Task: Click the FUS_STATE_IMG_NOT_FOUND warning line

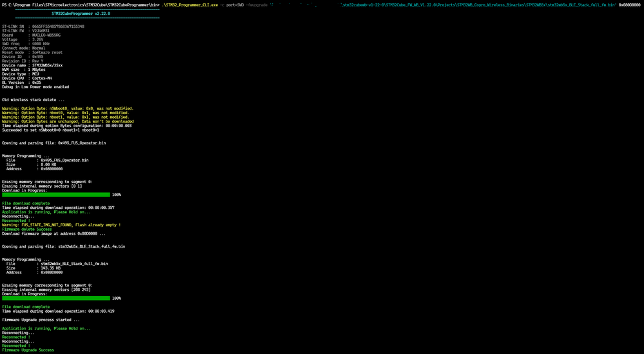Action: click(x=62, y=225)
